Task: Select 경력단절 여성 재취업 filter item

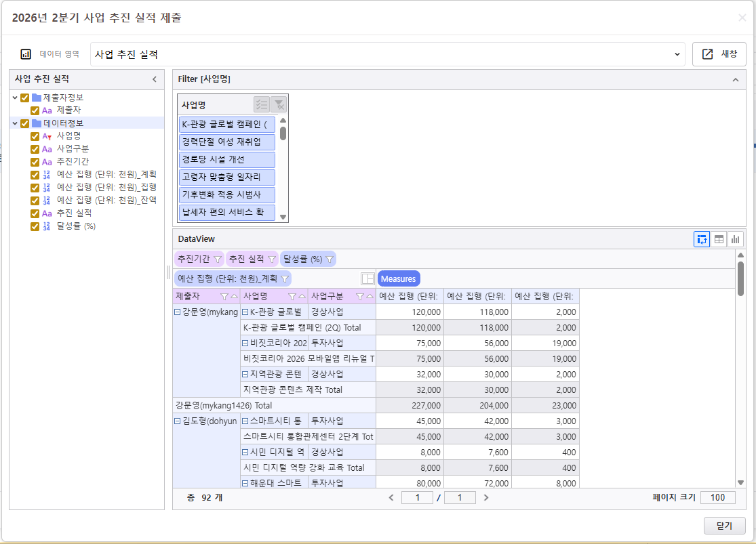Action: pyautogui.click(x=227, y=142)
